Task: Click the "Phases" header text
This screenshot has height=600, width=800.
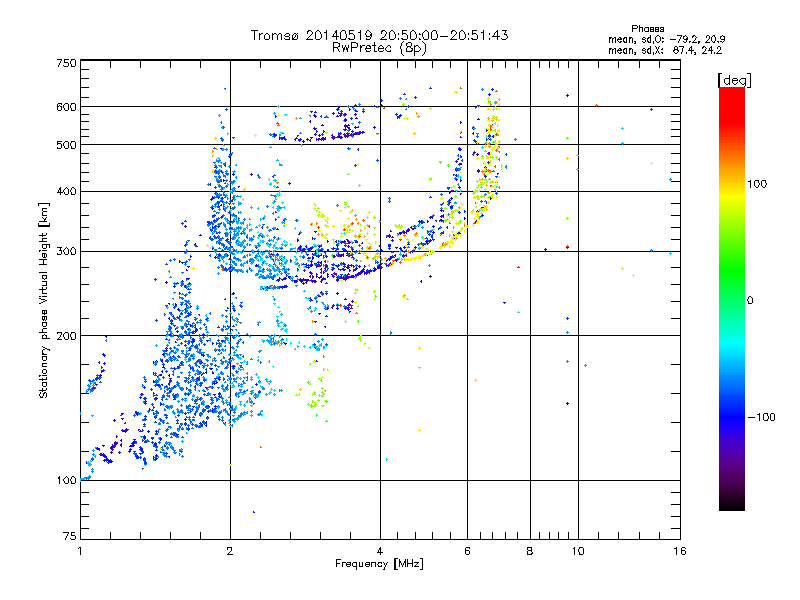Action: (x=647, y=29)
